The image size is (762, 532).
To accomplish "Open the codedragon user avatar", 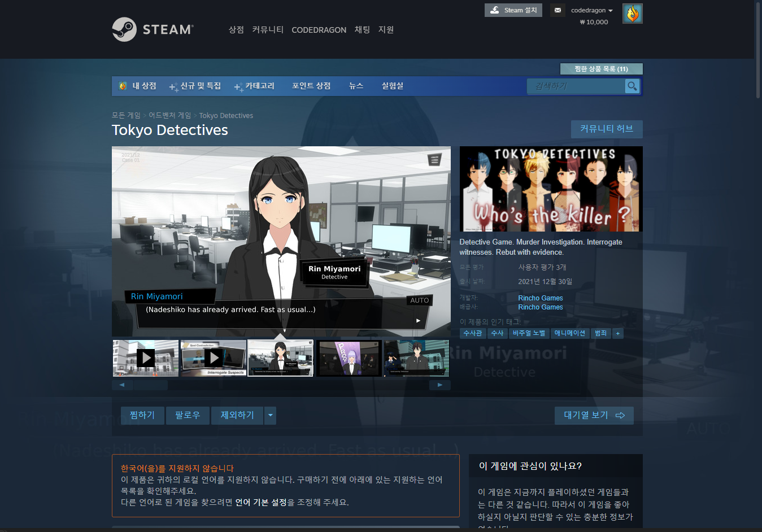I will point(632,14).
